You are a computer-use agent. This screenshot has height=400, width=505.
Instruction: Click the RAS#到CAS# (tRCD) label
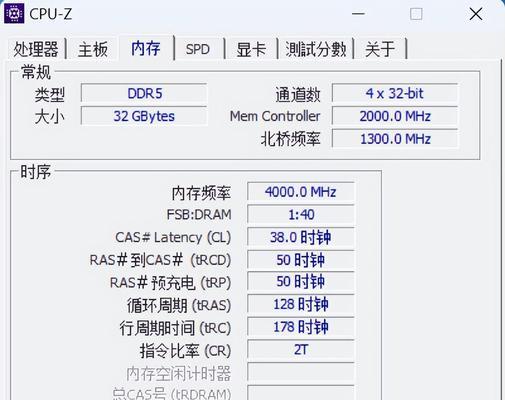point(160,260)
